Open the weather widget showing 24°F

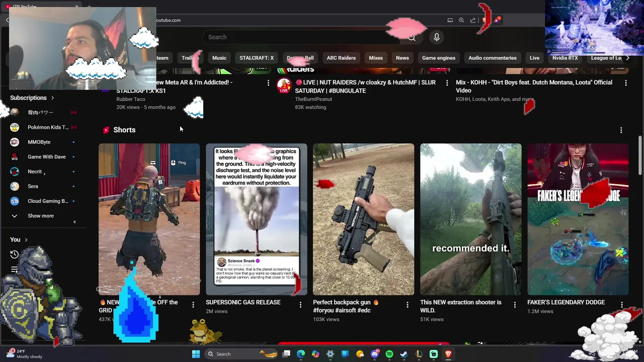pyautogui.click(x=24, y=354)
